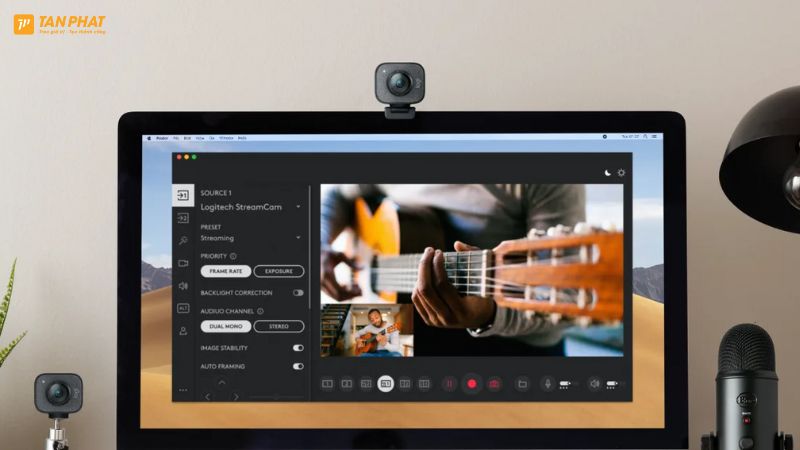Select the Source 1 only layout icon
Image resolution: width=800 pixels, height=450 pixels.
[328, 384]
